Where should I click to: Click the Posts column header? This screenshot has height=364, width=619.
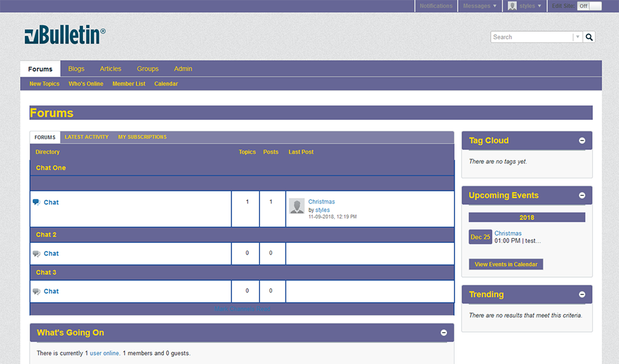(271, 152)
